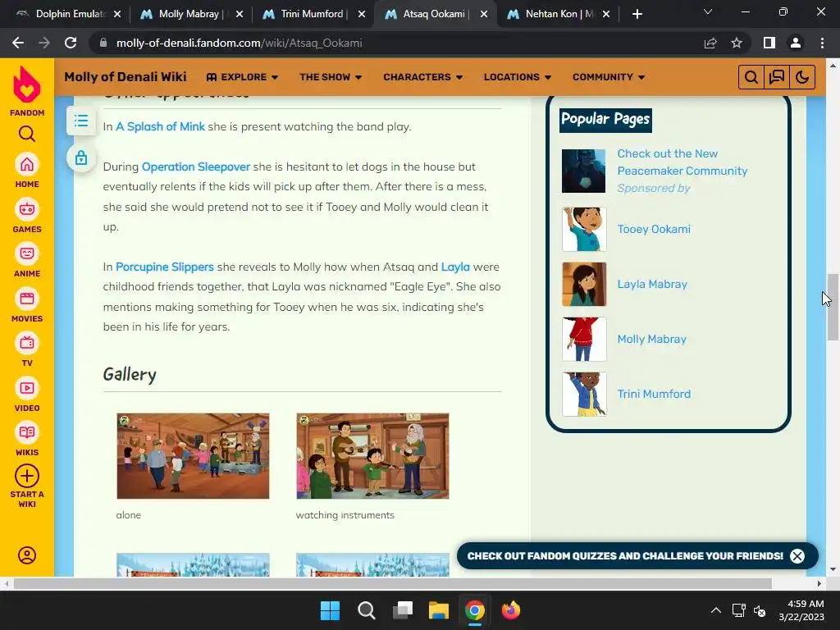Click Tooey Ookami thumbnail image

point(584,230)
